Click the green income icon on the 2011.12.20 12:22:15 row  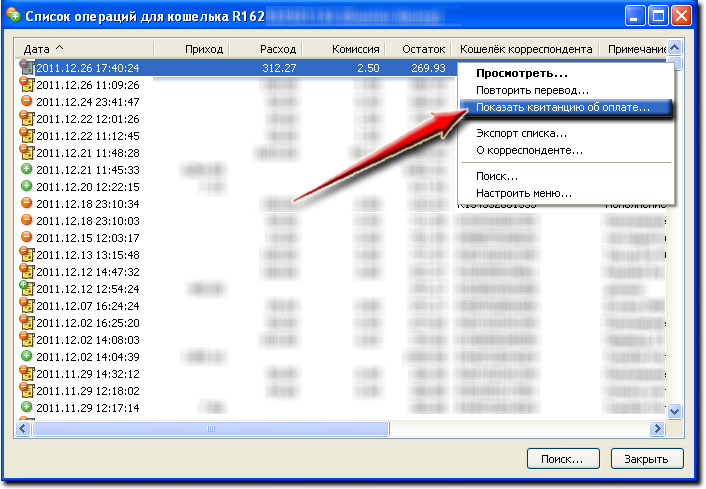27,187
